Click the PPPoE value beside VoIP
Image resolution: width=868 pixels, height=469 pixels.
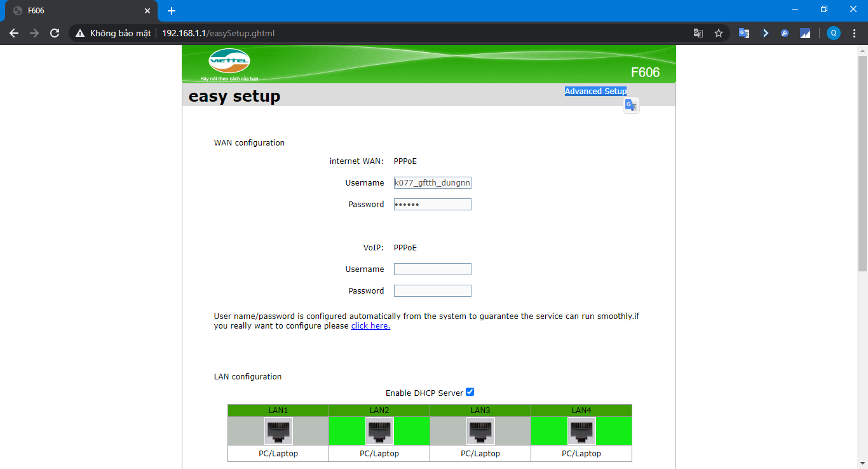click(x=405, y=248)
